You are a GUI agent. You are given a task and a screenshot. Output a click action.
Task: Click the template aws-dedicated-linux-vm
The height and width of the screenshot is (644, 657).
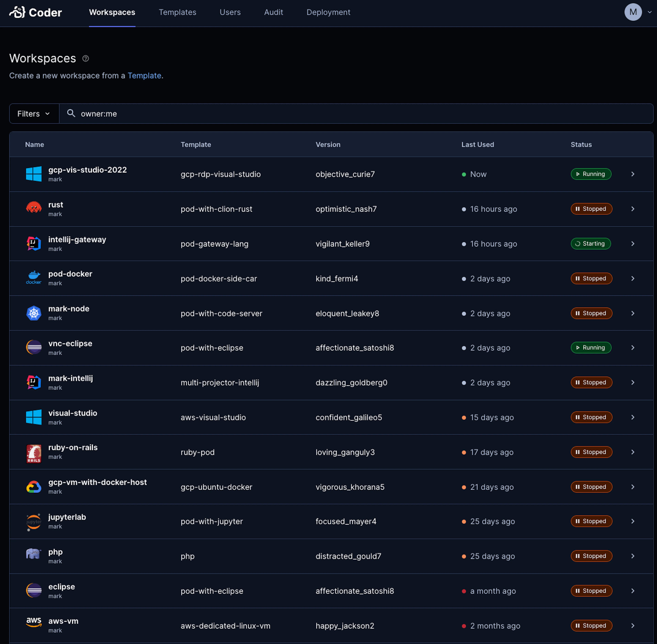(x=226, y=626)
